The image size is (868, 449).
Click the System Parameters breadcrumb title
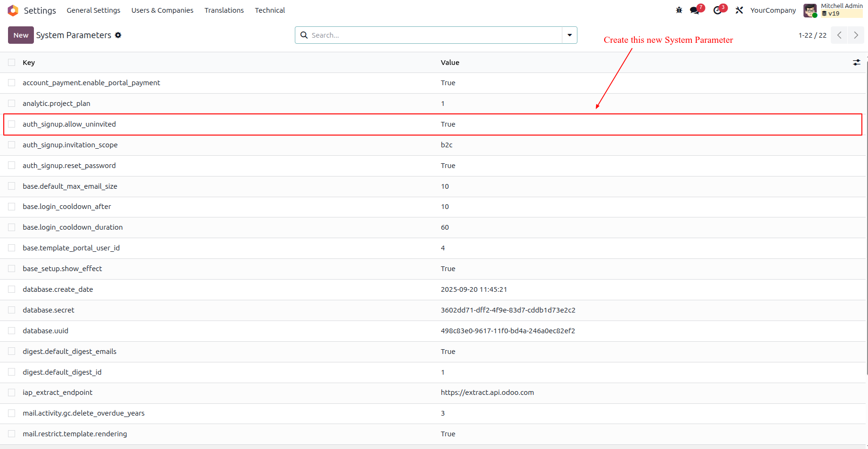coord(74,35)
